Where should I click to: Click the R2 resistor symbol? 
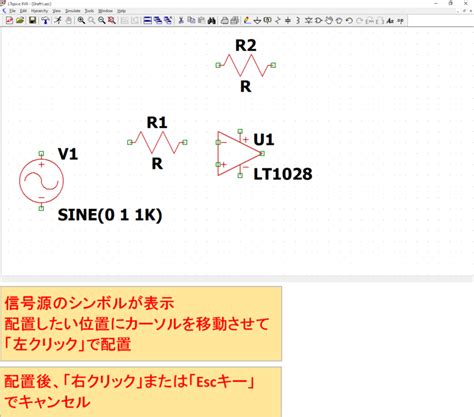pos(246,65)
